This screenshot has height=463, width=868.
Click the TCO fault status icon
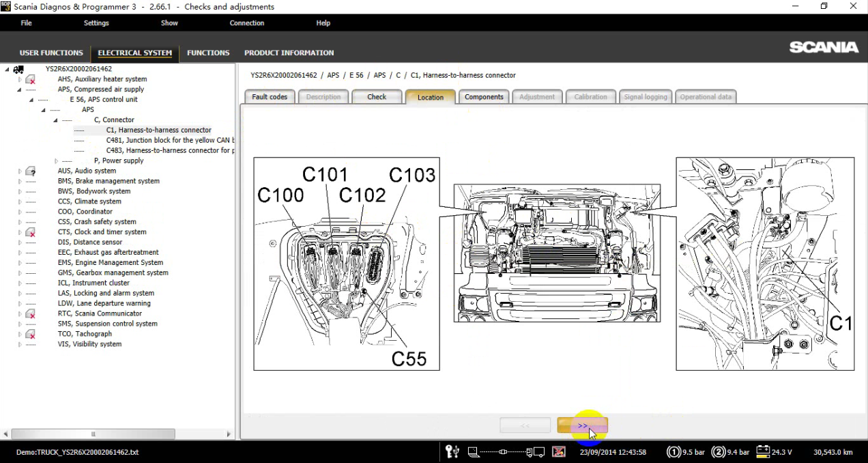pyautogui.click(x=31, y=334)
